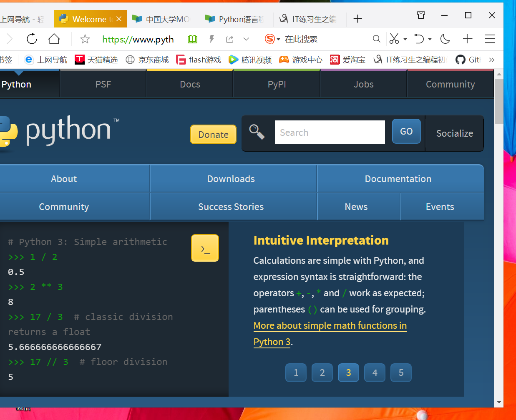The height and width of the screenshot is (420, 516).
Task: Open the 腾讯视频 bookmark
Action: click(250, 60)
